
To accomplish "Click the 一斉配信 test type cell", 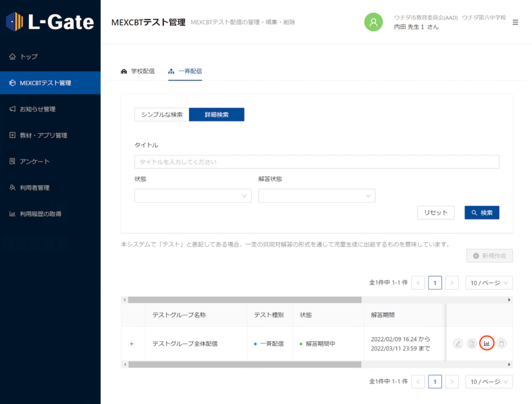I will (x=270, y=344).
